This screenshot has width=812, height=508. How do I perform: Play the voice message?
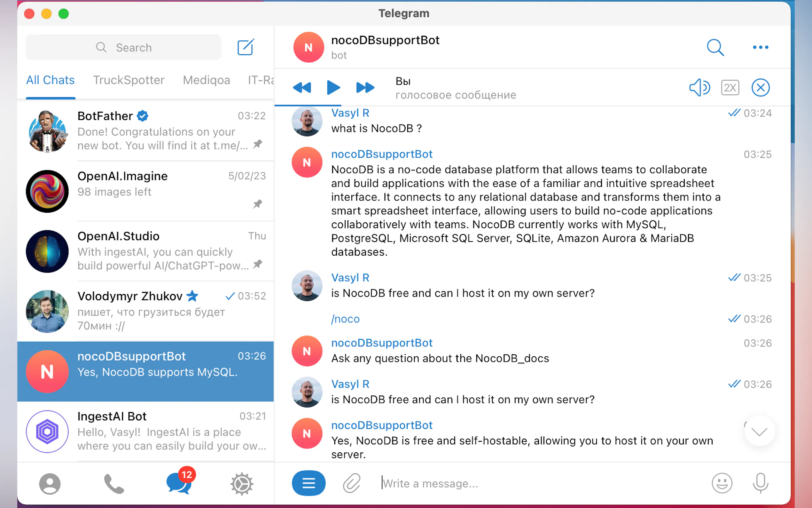tap(333, 88)
